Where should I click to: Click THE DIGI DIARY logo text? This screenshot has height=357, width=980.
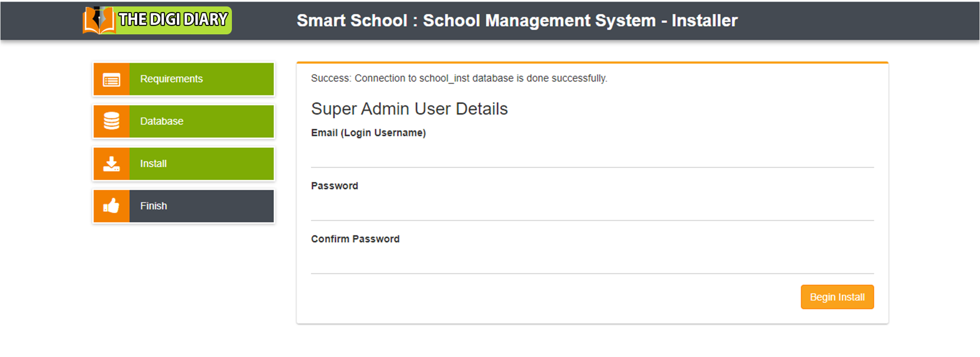pyautogui.click(x=173, y=19)
